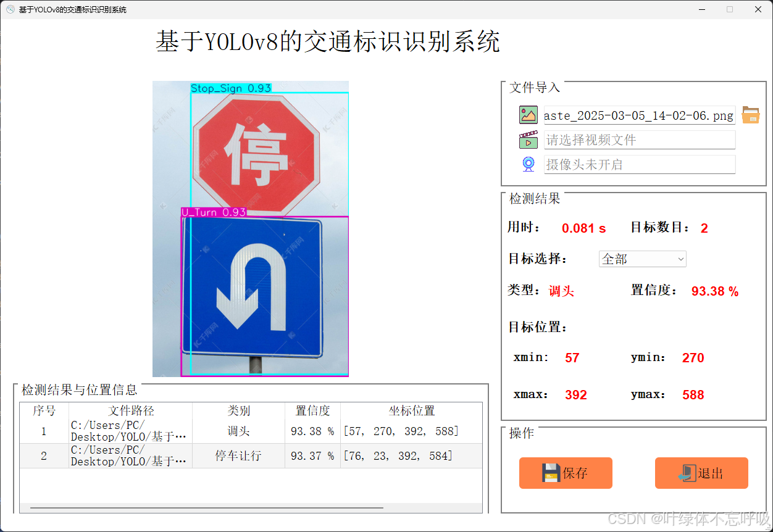Select the file path cell in row 1
The image size is (773, 532).
click(131, 431)
